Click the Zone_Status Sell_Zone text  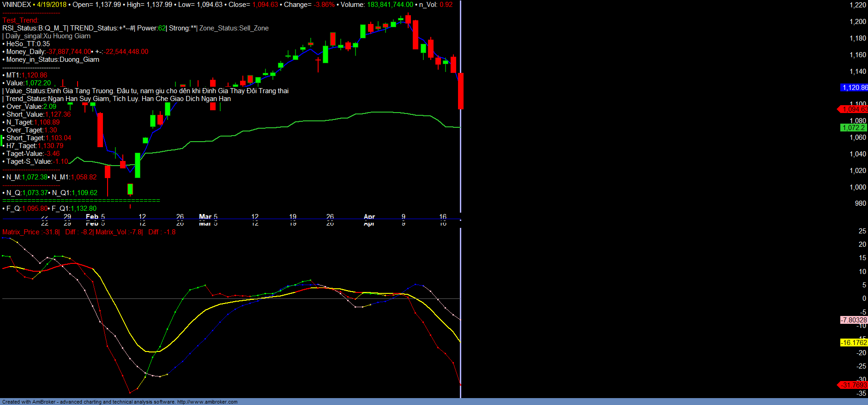tap(234, 28)
